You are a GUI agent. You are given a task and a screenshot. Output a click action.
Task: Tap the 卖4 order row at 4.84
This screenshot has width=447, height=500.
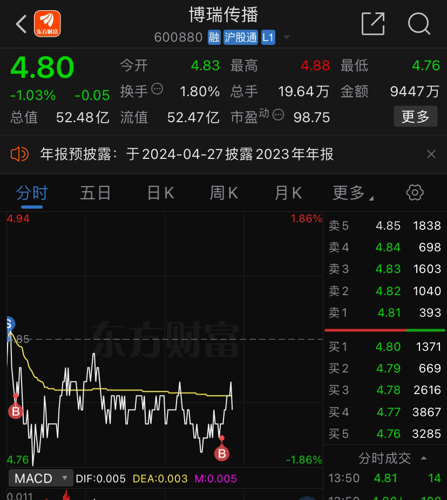pyautogui.click(x=385, y=247)
